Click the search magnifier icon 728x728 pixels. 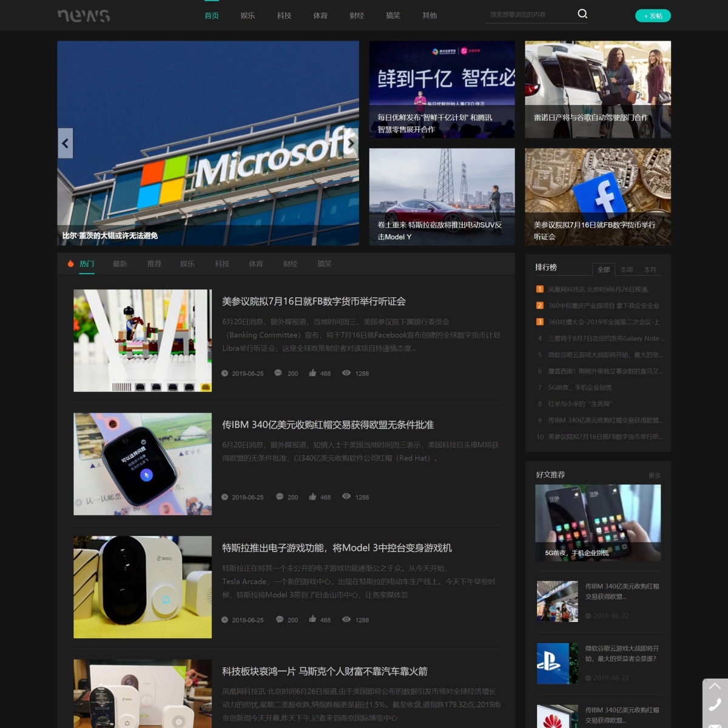[x=582, y=14]
